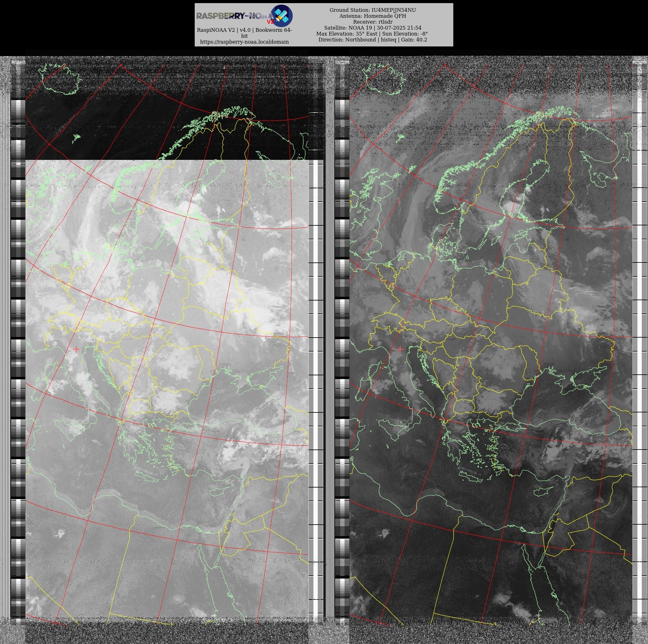Open the https://raspberry-noaa.localdomain link
The image size is (648, 644).
point(244,42)
